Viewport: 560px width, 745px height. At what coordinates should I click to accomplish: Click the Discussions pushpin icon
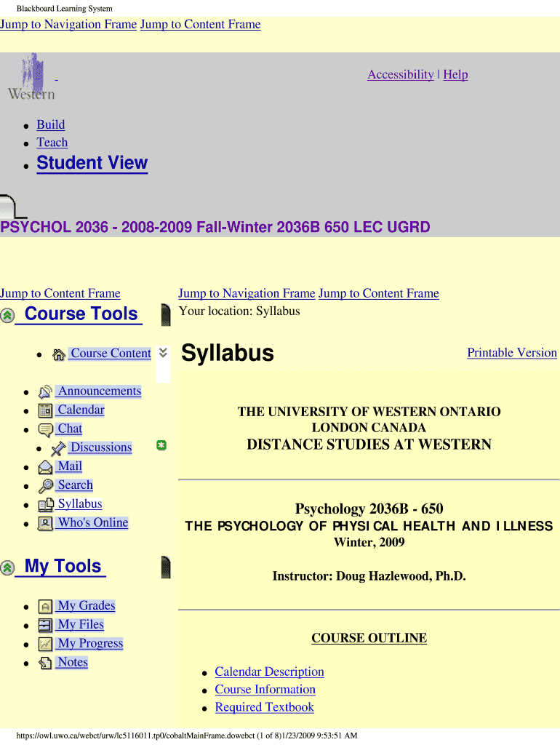58,448
